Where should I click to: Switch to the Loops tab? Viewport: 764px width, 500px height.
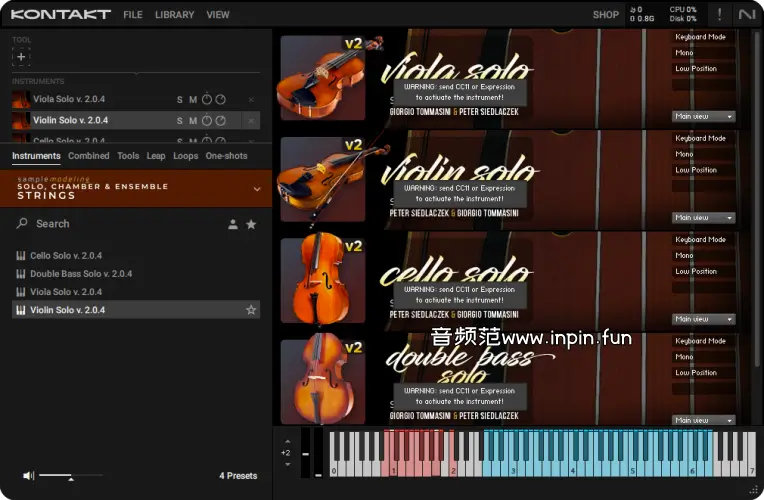(186, 156)
